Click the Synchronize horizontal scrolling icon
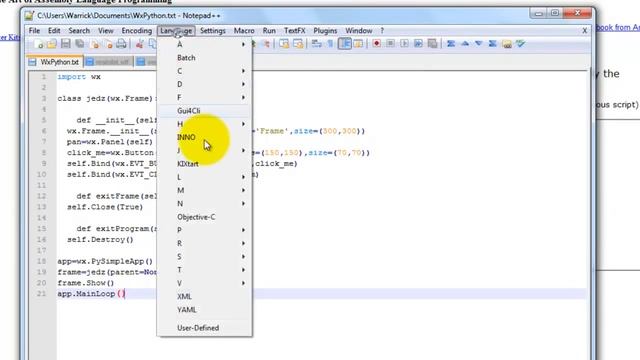The width and height of the screenshot is (640, 360). click(298, 44)
